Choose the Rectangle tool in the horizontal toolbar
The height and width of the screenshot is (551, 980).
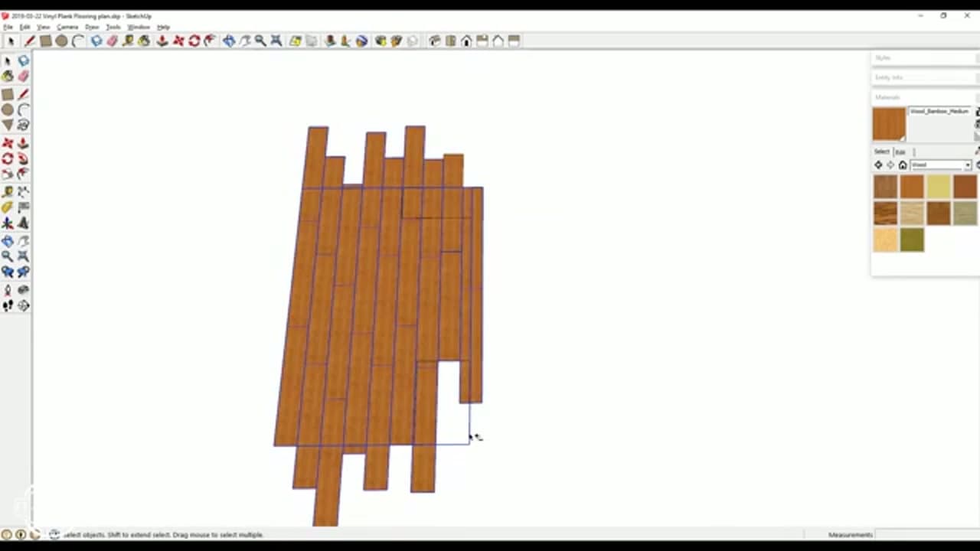[x=46, y=41]
